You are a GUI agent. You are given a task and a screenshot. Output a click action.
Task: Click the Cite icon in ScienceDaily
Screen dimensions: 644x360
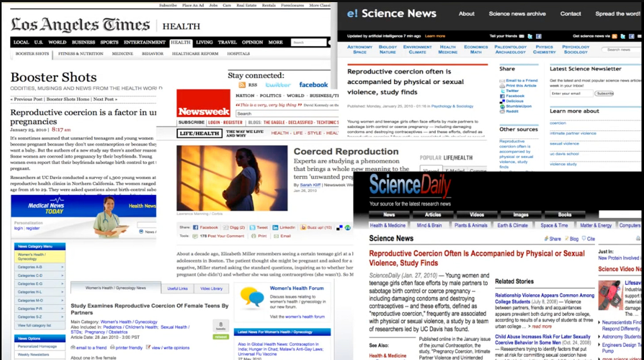(584, 238)
